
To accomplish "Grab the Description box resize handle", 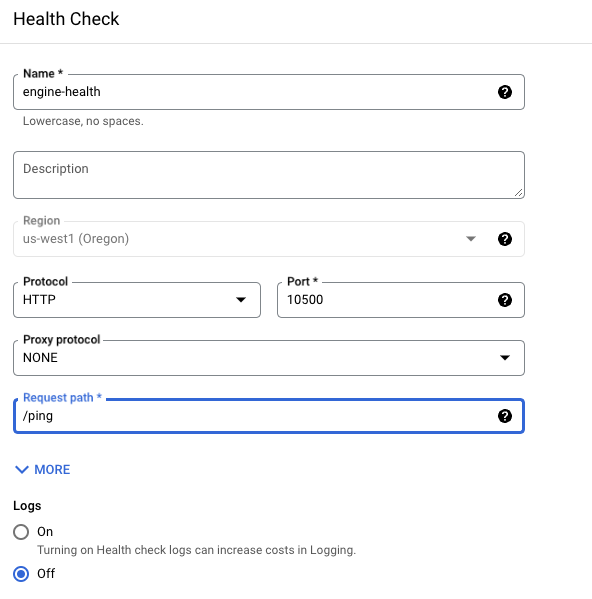I will pos(518,193).
